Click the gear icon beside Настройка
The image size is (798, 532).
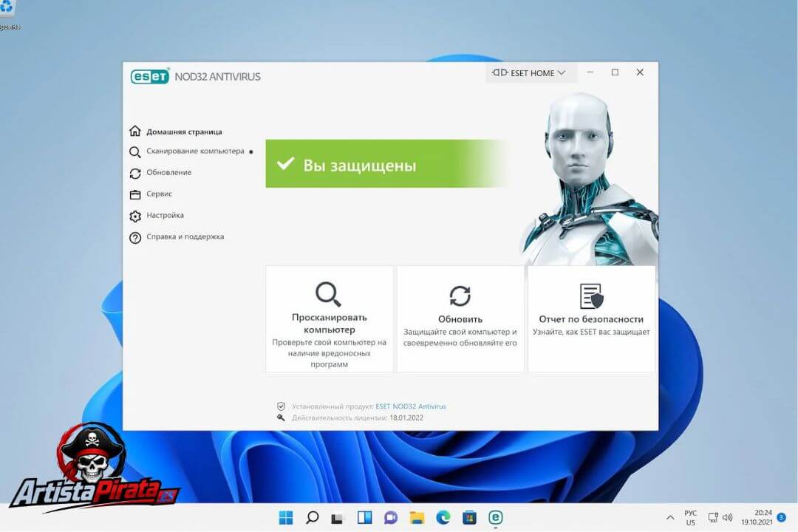click(135, 216)
